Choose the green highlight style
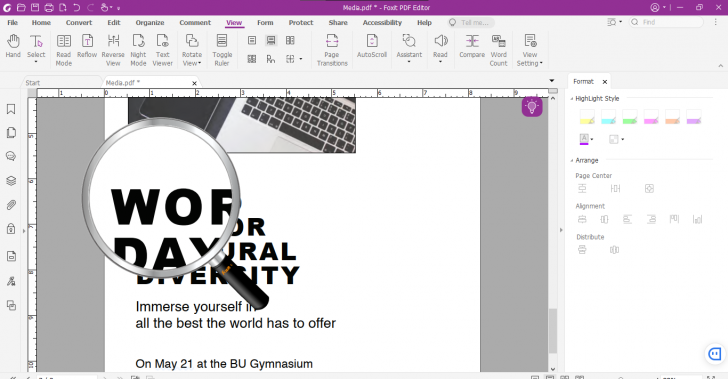This screenshot has height=379, width=728. tap(630, 117)
